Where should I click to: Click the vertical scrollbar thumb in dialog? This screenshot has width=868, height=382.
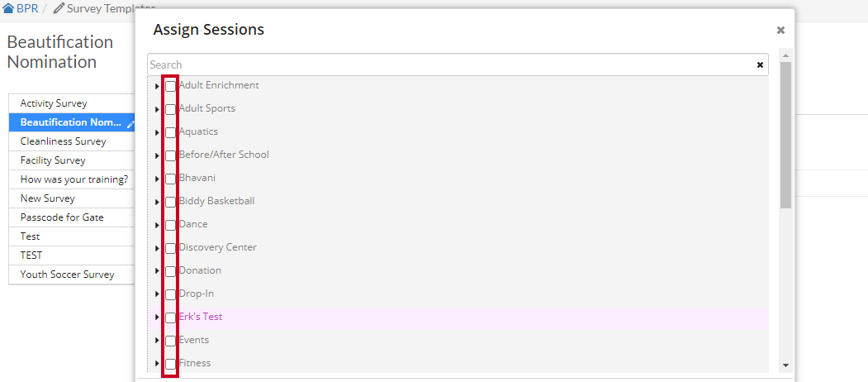tap(785, 136)
